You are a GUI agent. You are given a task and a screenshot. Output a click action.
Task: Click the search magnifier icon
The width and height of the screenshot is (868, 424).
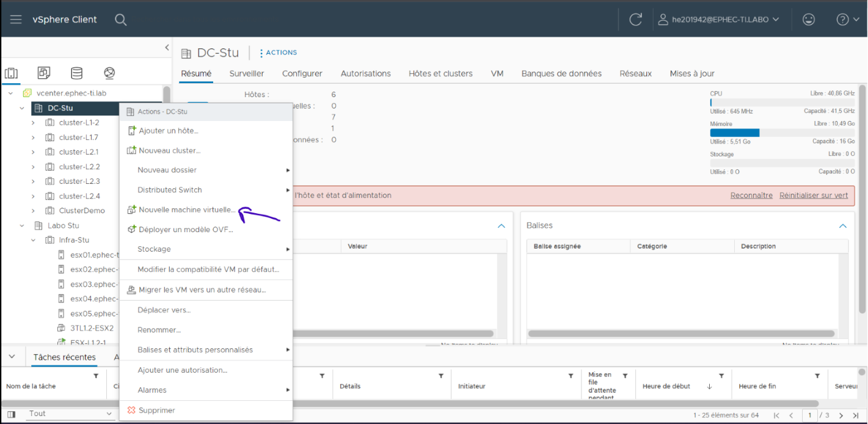tap(121, 20)
